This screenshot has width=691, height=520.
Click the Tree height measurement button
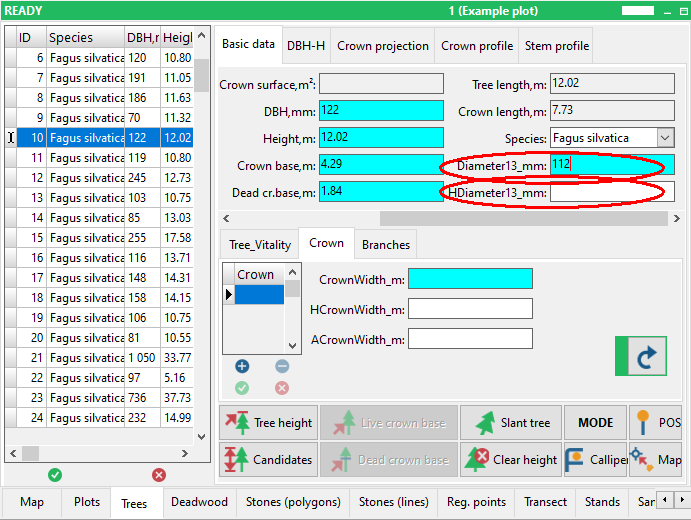(x=268, y=423)
